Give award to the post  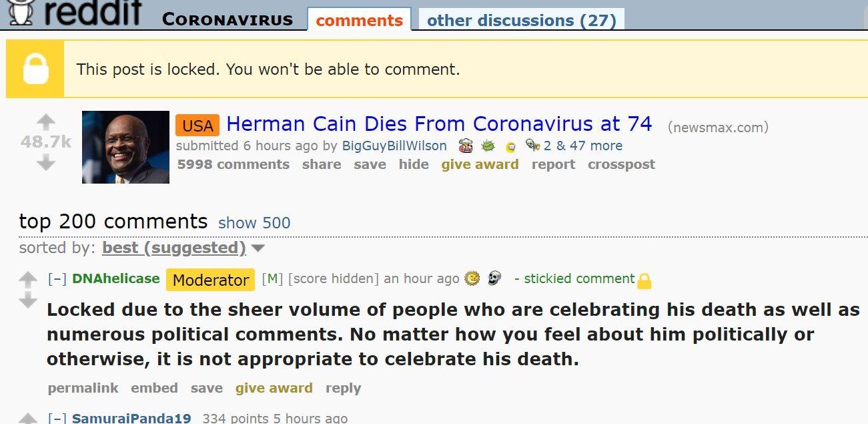coord(480,164)
